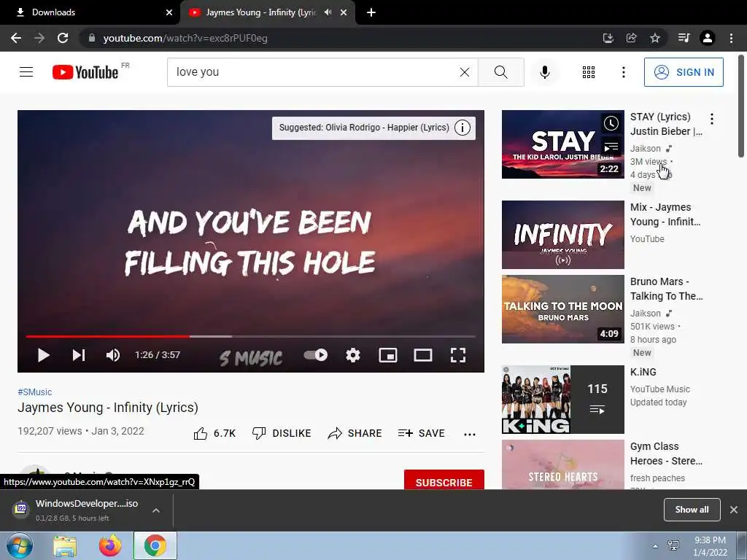Open K.iNG playlist thumbnail
Screen dimensions: 747x560
(562, 400)
